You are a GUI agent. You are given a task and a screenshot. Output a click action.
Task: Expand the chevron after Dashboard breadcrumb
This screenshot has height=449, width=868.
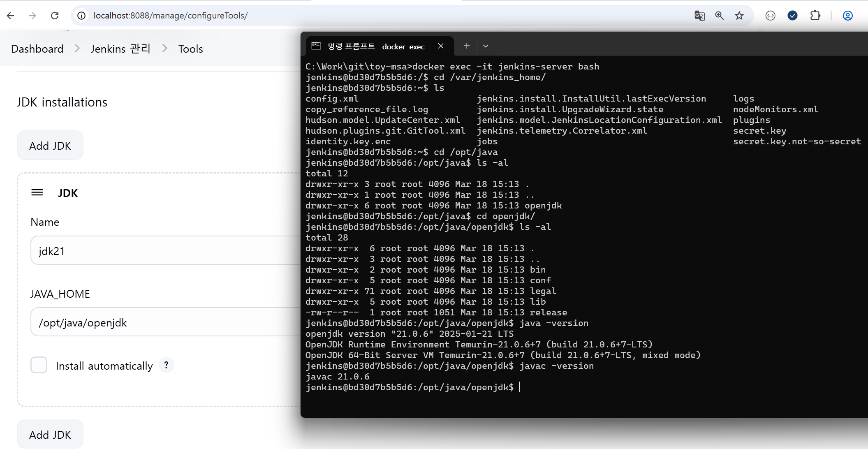[77, 49]
